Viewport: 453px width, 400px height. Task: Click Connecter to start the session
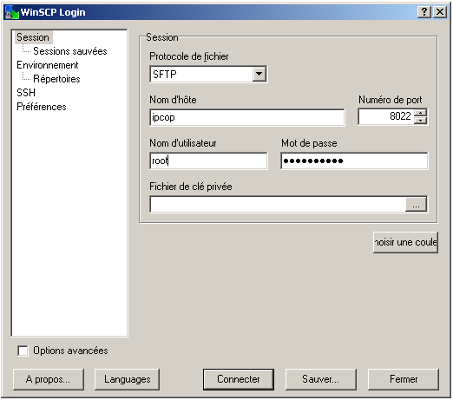point(238,379)
